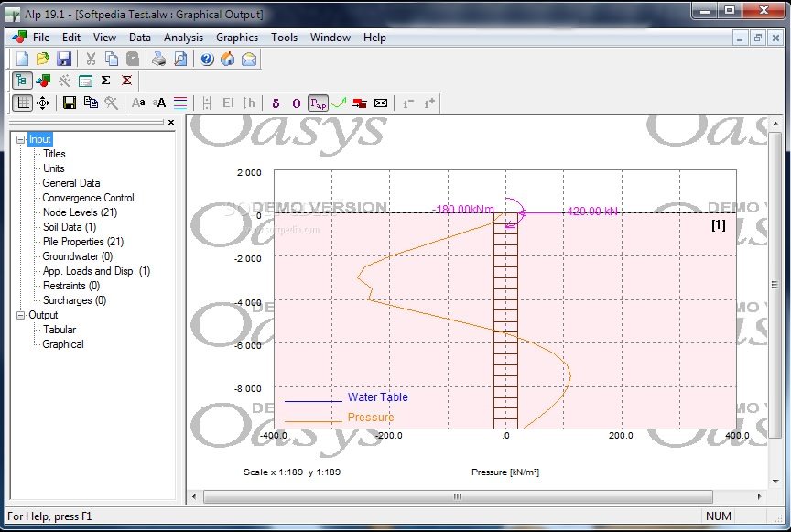Click the Copy icon in the standard toolbar

[x=112, y=59]
